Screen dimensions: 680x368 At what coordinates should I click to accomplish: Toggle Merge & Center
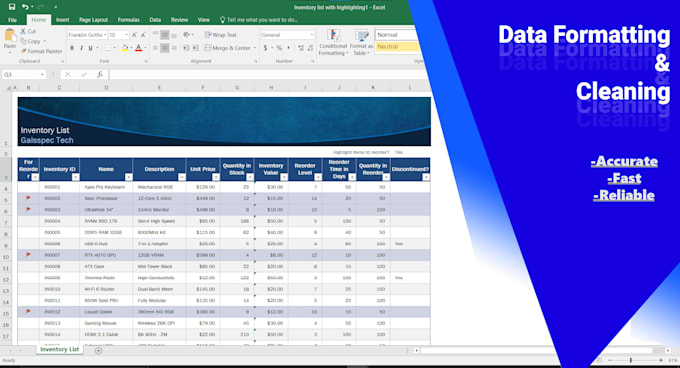[228, 48]
